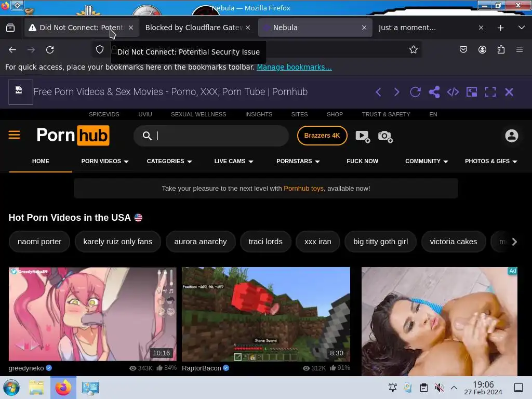532x399 pixels.
Task: Go forward using Nebula's right chevron
Action: click(x=396, y=92)
